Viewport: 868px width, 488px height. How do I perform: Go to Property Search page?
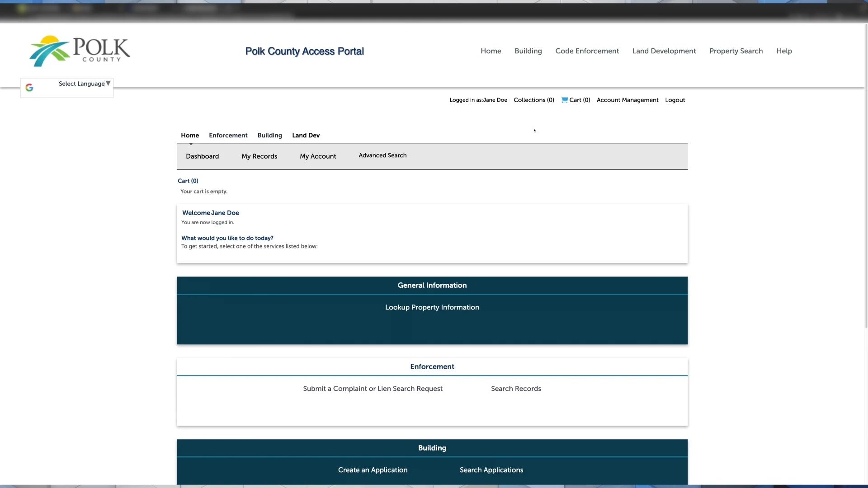coord(736,51)
